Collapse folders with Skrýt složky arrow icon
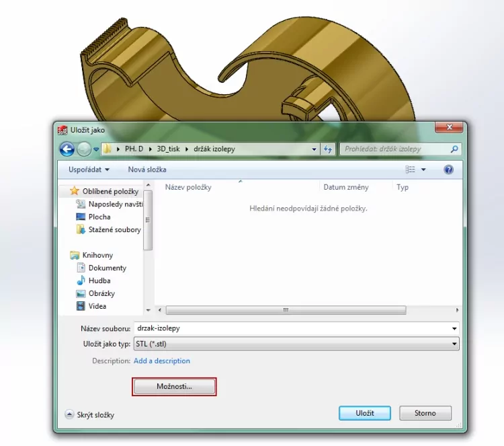The width and height of the screenshot is (504, 446). click(69, 414)
